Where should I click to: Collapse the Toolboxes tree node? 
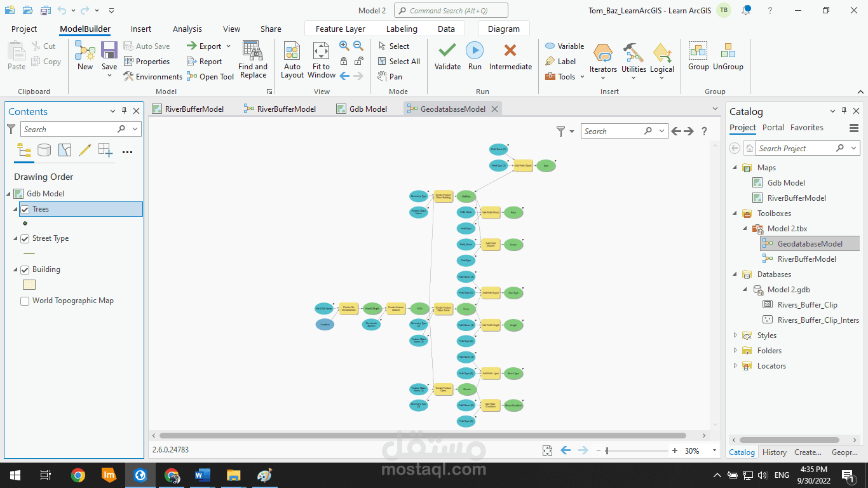pos(736,213)
